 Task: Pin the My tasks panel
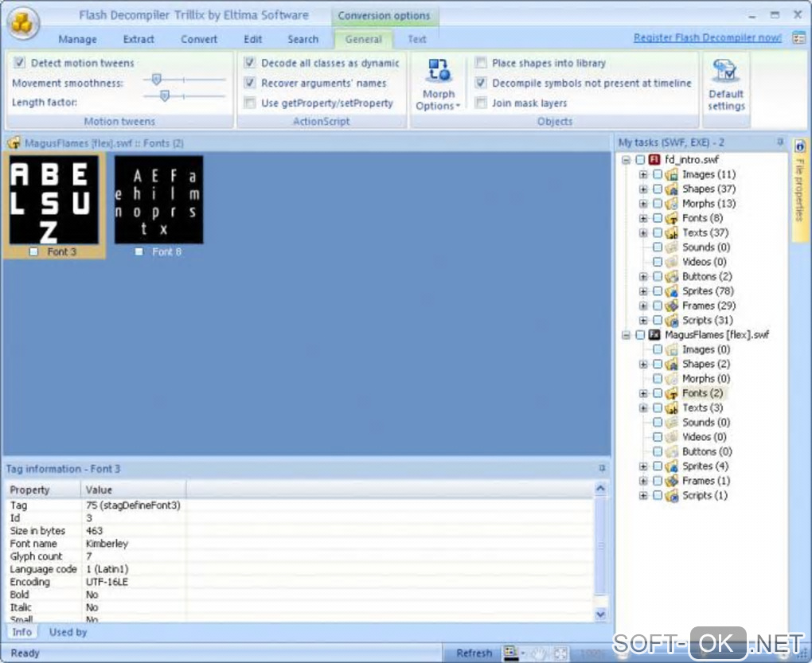(780, 142)
